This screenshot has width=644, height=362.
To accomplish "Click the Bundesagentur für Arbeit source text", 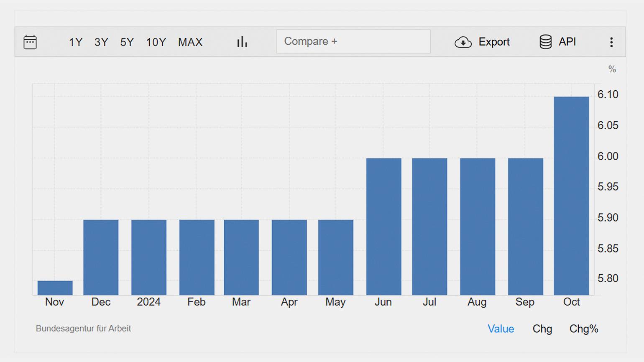I will pyautogui.click(x=83, y=329).
